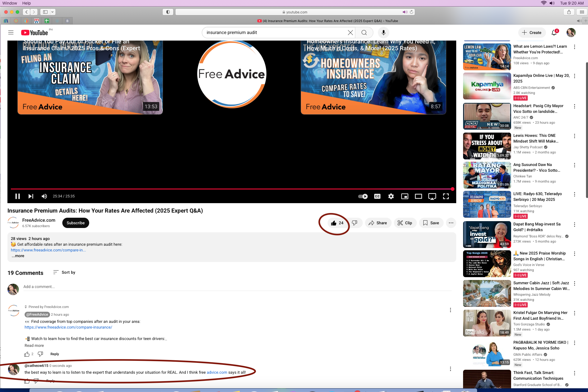Open options menu for pinned comment
The width and height of the screenshot is (588, 392).
451,310
